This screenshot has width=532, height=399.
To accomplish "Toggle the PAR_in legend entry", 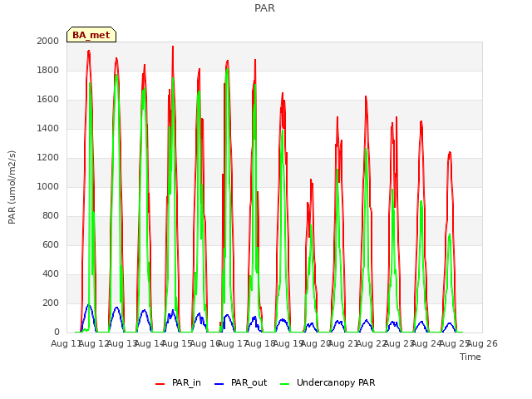I will click(x=178, y=382).
